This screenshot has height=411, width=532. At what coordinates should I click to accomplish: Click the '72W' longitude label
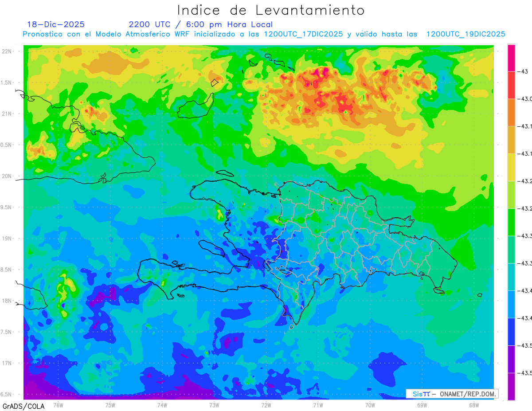(x=266, y=405)
